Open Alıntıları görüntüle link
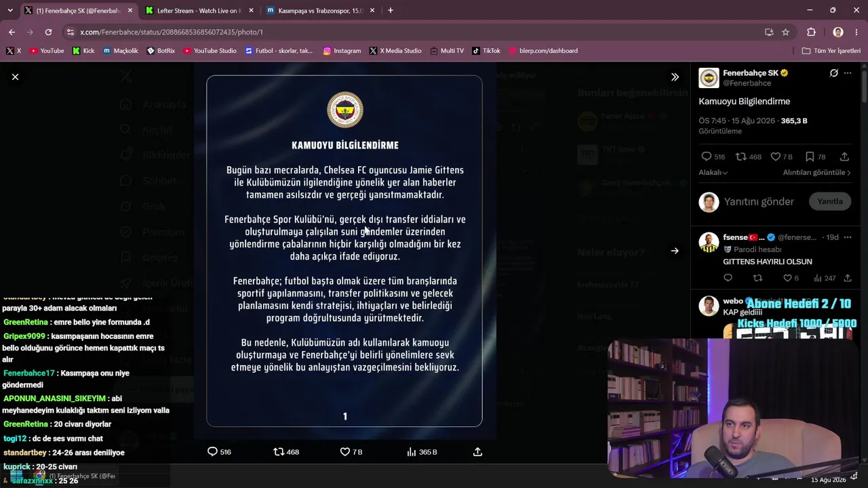868x488 pixels. (817, 173)
